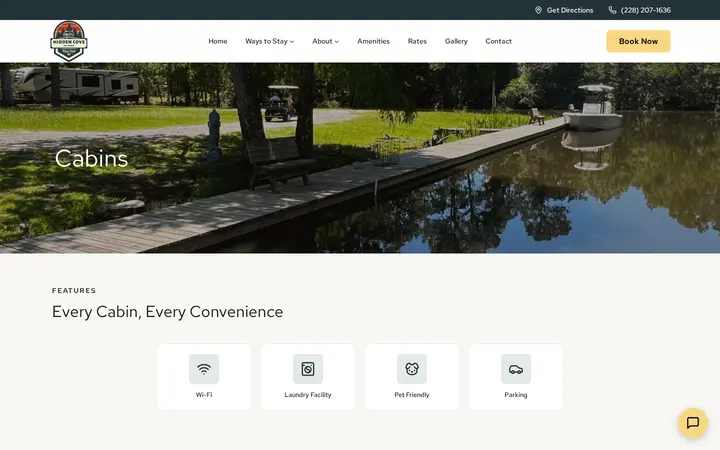Click the Pet Friendly label text
This screenshot has width=720, height=450.
(x=412, y=395)
